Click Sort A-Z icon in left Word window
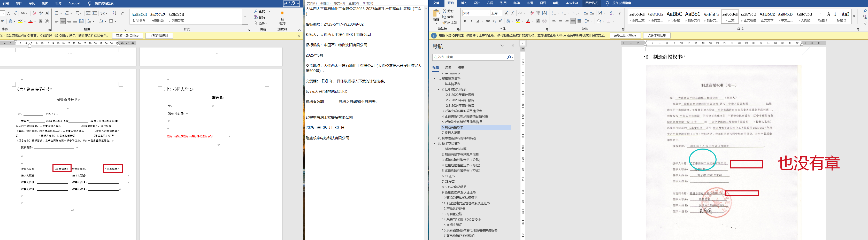 tap(114, 13)
